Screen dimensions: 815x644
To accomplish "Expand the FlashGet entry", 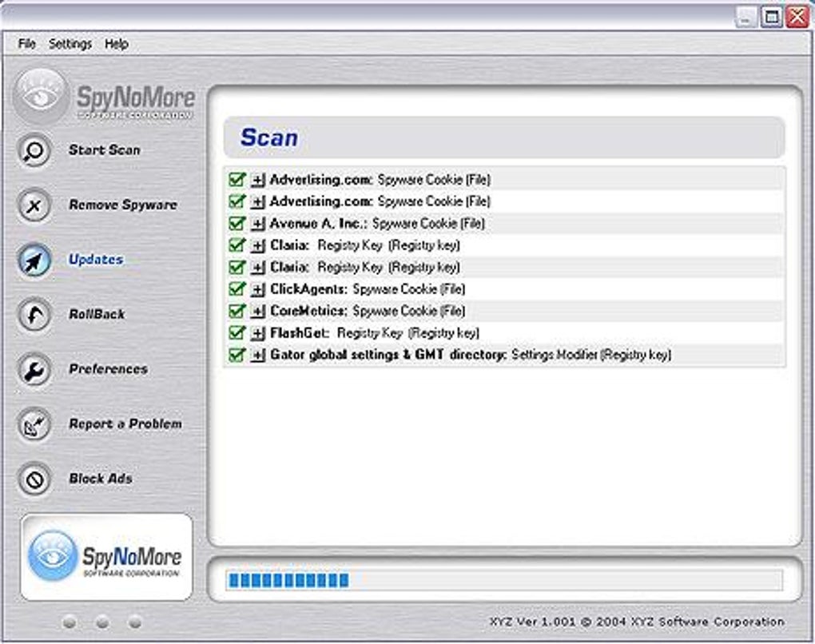I will pyautogui.click(x=258, y=333).
